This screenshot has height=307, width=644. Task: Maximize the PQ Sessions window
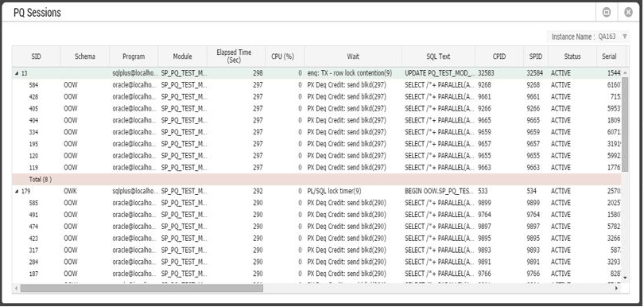tap(606, 13)
